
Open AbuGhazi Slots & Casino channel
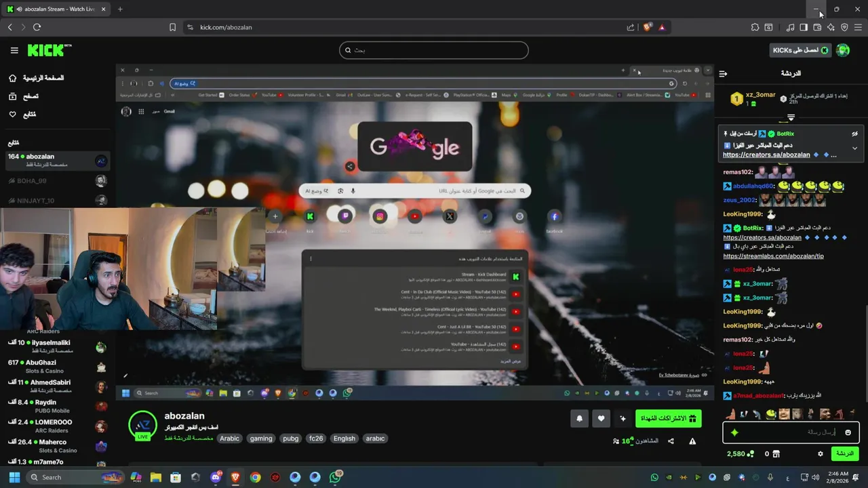pyautogui.click(x=57, y=367)
